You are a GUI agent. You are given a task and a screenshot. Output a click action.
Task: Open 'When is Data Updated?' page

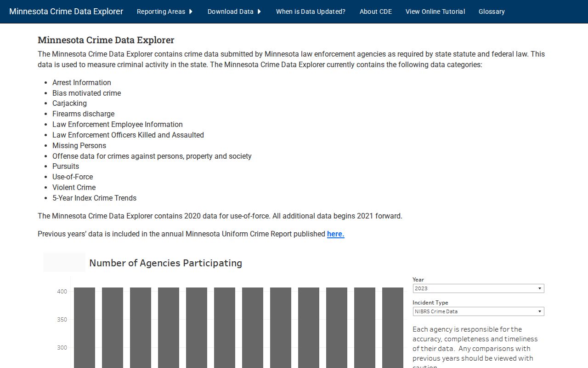pos(311,11)
